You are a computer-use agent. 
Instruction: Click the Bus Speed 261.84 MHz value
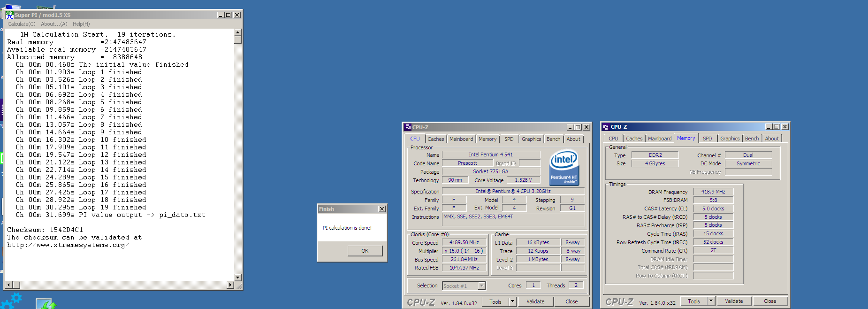point(464,260)
